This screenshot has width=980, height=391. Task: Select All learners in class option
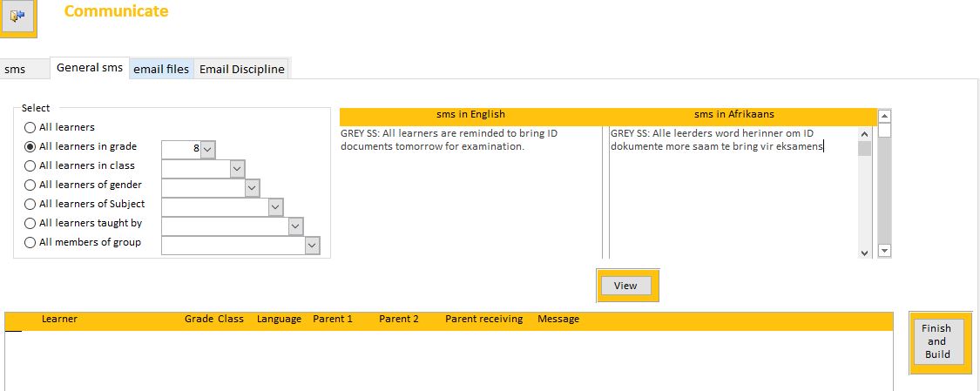(30, 165)
